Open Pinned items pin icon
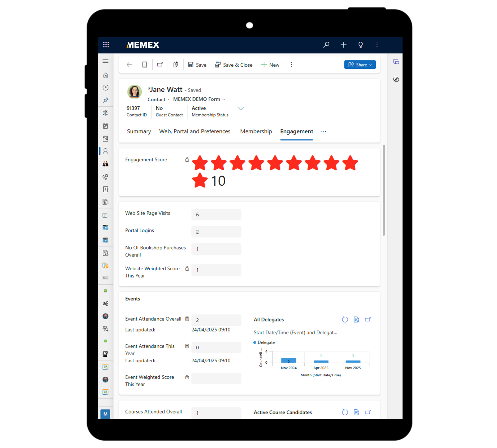 coord(105,100)
